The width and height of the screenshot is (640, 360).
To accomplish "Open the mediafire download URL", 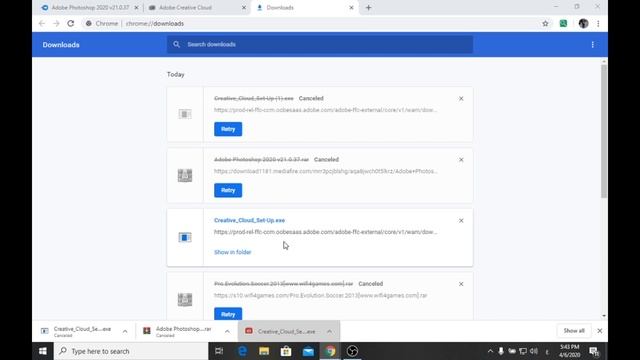I will point(325,171).
